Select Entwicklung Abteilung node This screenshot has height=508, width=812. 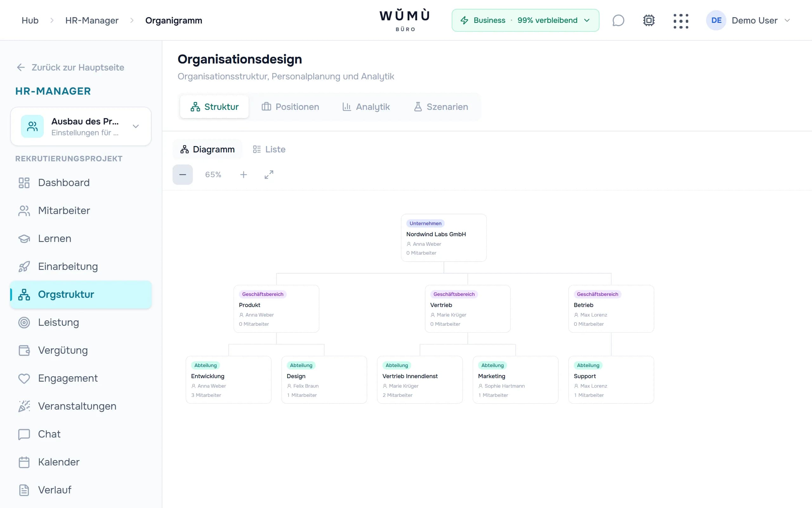pos(228,380)
